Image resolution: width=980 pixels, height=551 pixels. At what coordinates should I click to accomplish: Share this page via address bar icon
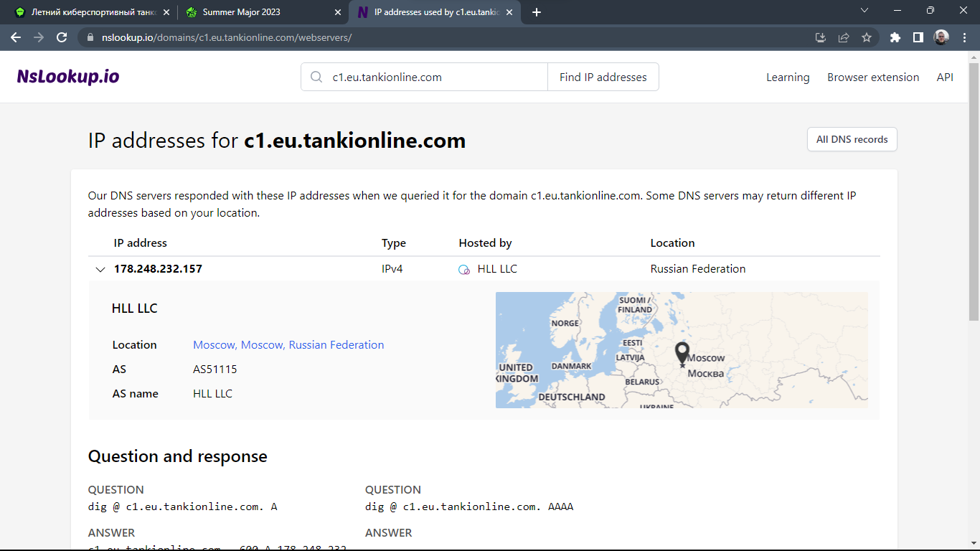pyautogui.click(x=844, y=37)
